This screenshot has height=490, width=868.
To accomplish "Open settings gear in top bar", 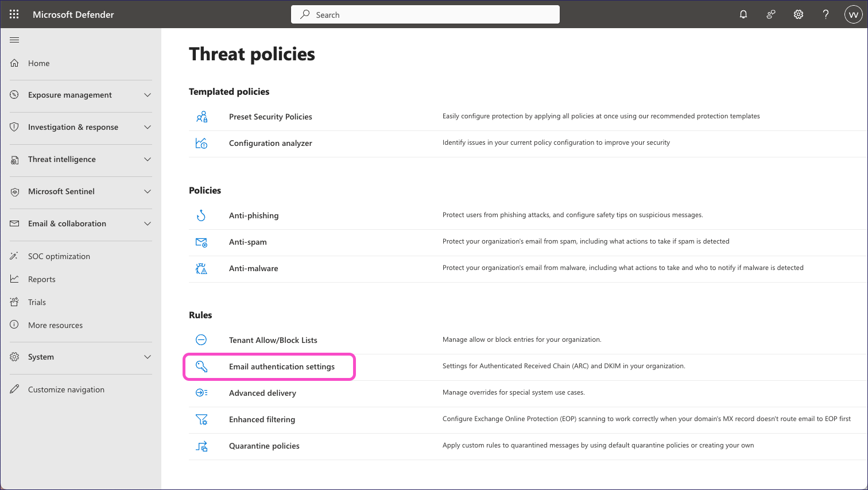I will click(799, 14).
